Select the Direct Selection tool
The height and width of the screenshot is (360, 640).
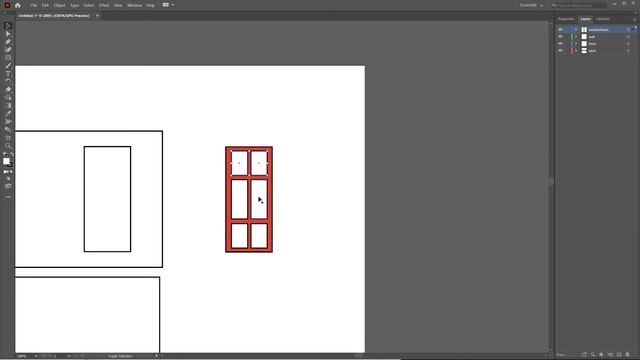(x=8, y=34)
